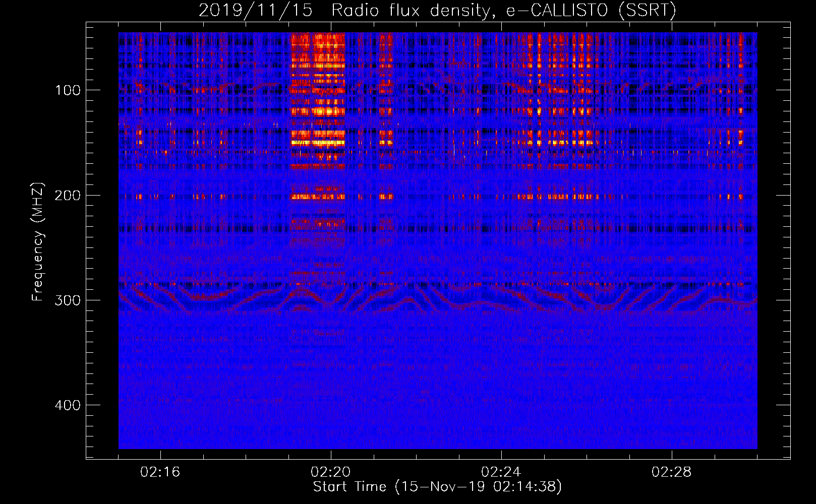Click the 200 frequency tick label
The image size is (816, 504).
tap(68, 195)
